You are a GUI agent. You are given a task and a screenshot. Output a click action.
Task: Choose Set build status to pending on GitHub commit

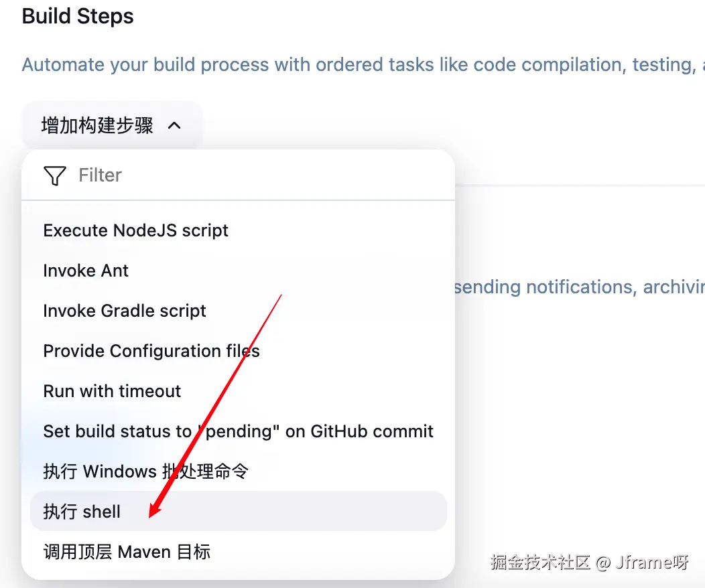tap(238, 431)
